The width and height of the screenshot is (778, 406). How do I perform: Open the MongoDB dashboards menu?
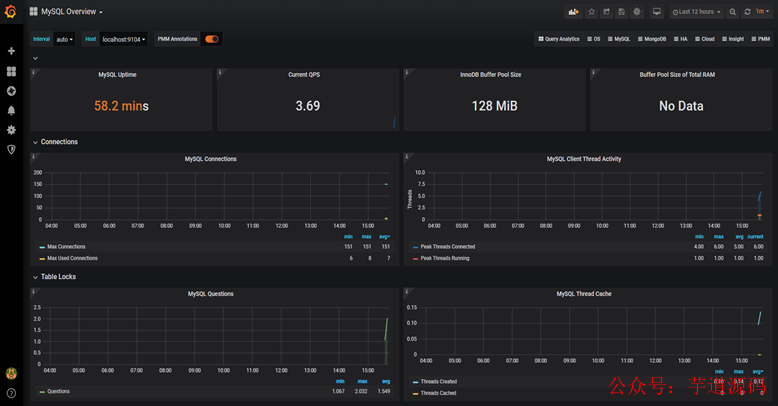(x=652, y=39)
